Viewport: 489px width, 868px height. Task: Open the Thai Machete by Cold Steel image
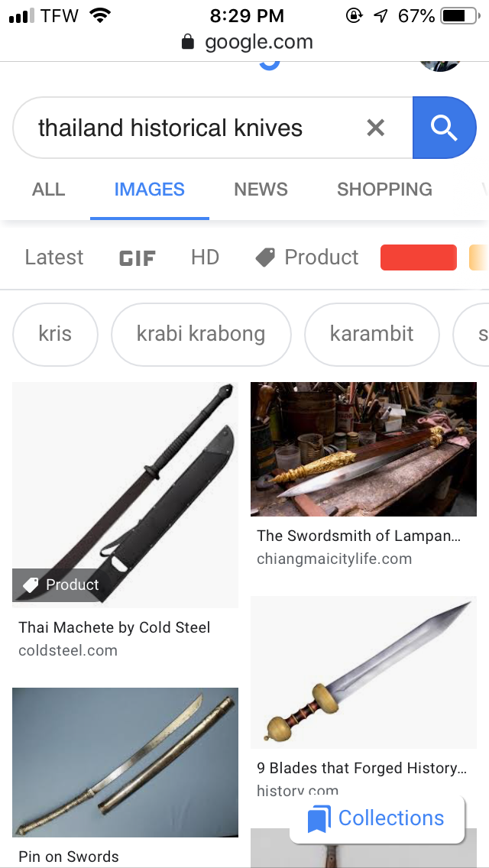point(125,495)
